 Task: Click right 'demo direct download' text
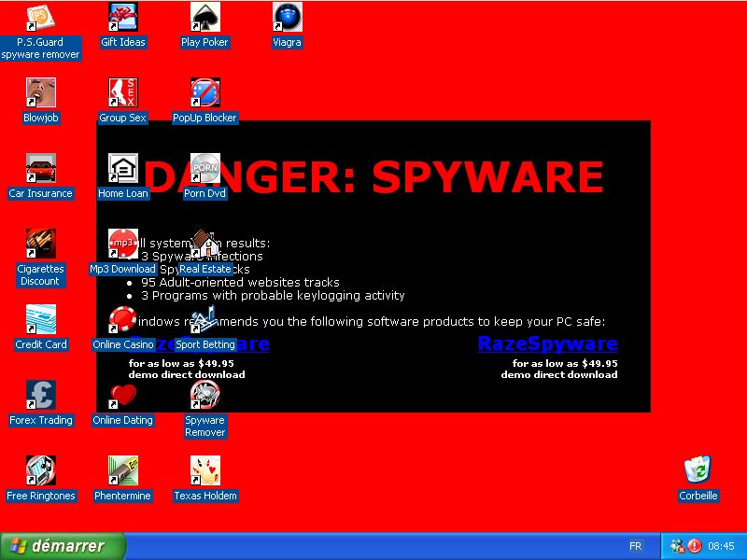click(558, 375)
